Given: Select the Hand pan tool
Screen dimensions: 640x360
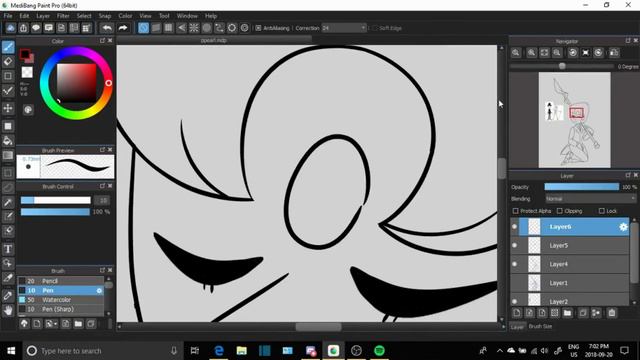Looking at the screenshot, I should pyautogui.click(x=8, y=311).
